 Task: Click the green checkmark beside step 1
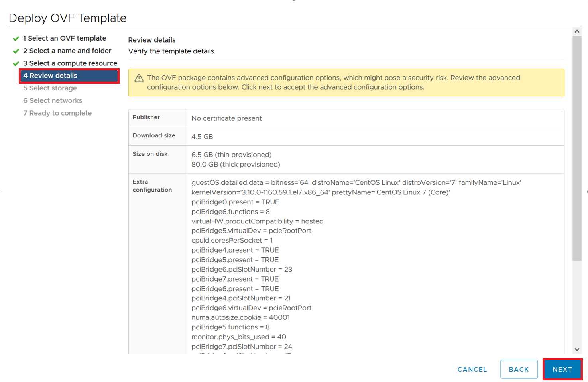(x=16, y=39)
